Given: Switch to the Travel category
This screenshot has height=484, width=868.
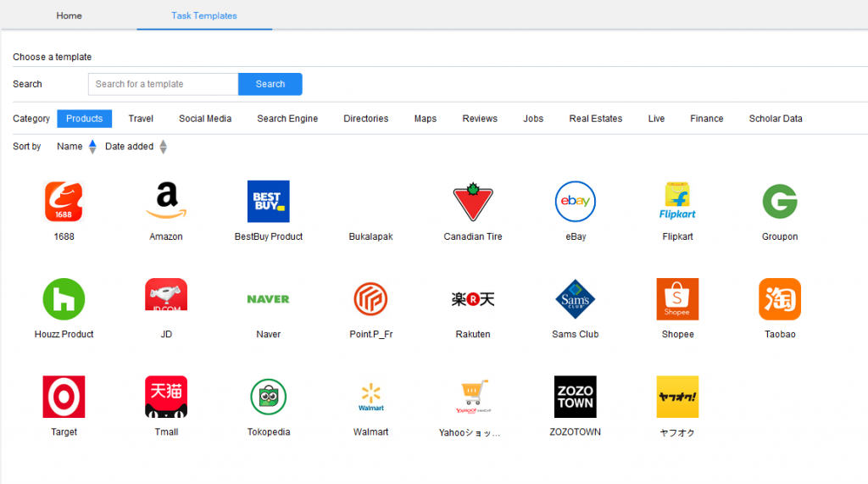Looking at the screenshot, I should pyautogui.click(x=141, y=119).
